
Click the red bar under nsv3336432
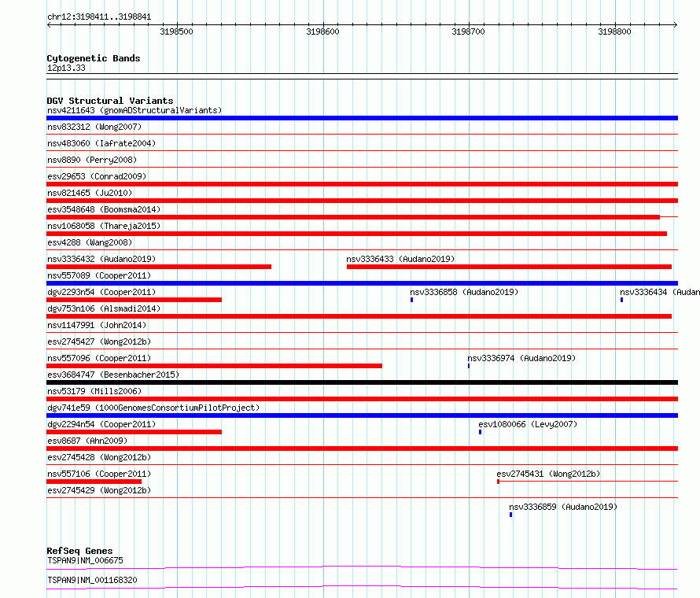click(x=159, y=267)
